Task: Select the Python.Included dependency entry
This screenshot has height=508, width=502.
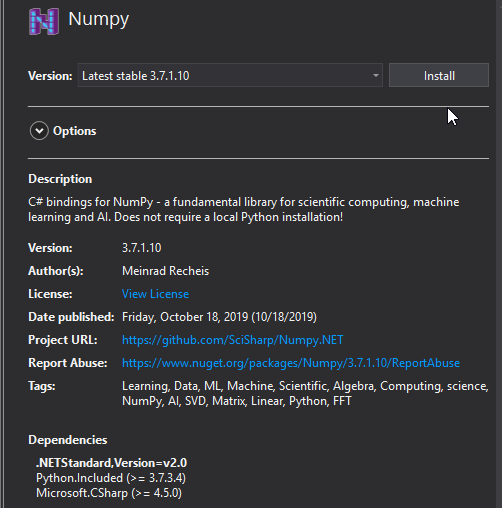Action: [x=111, y=478]
